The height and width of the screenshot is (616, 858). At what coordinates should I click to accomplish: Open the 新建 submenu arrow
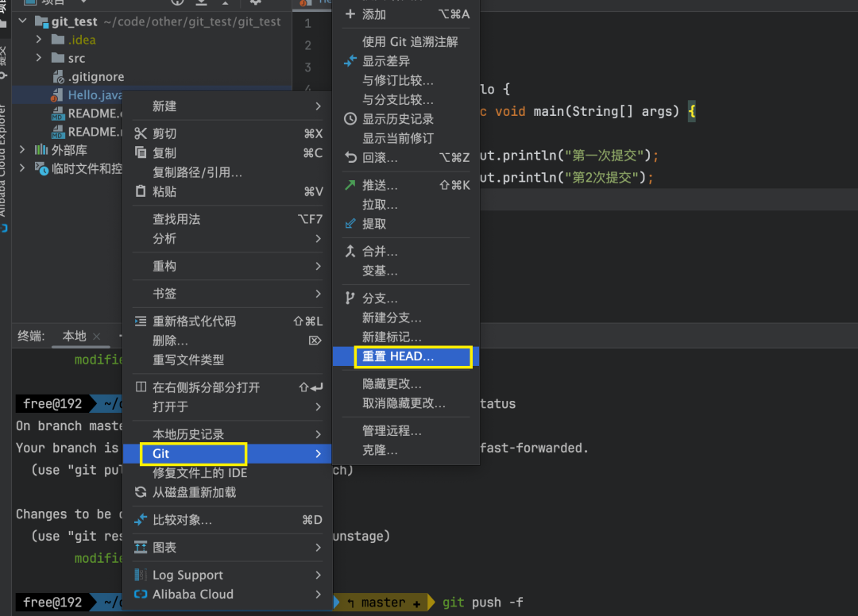click(318, 106)
